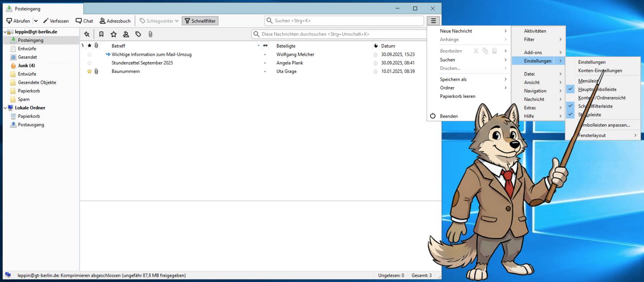
Task: Filter messages by tags icon
Action: click(x=138, y=34)
